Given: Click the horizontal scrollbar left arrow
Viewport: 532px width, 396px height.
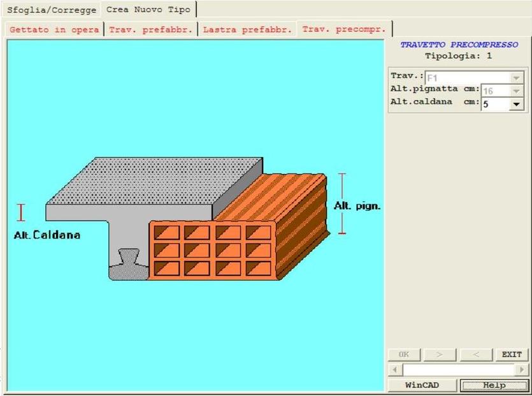Looking at the screenshot, I should click(x=394, y=370).
